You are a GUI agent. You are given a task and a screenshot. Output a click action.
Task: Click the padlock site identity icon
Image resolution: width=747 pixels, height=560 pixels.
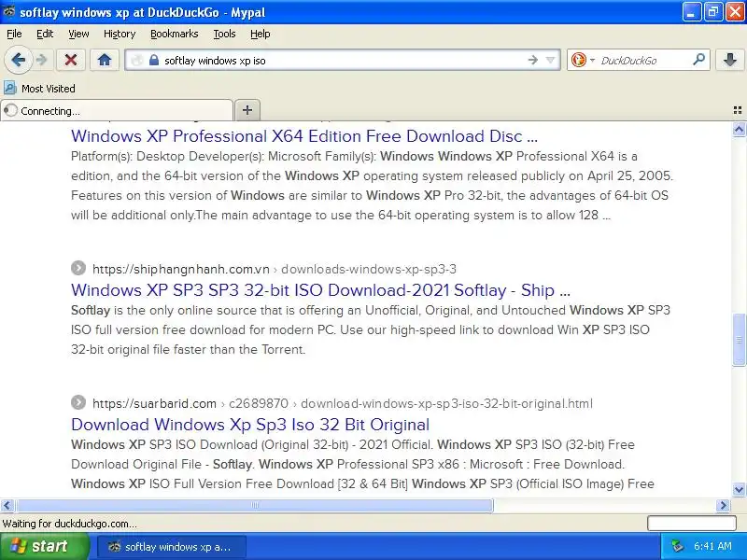click(154, 60)
